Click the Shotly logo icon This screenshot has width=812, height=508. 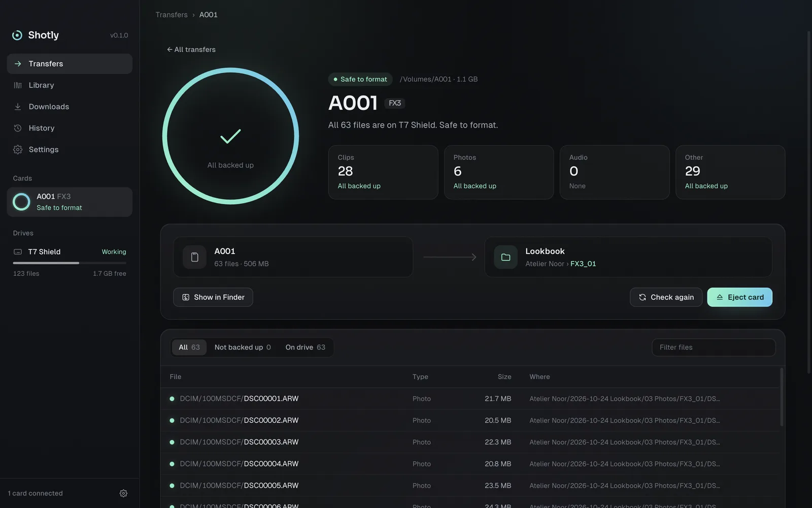17,35
